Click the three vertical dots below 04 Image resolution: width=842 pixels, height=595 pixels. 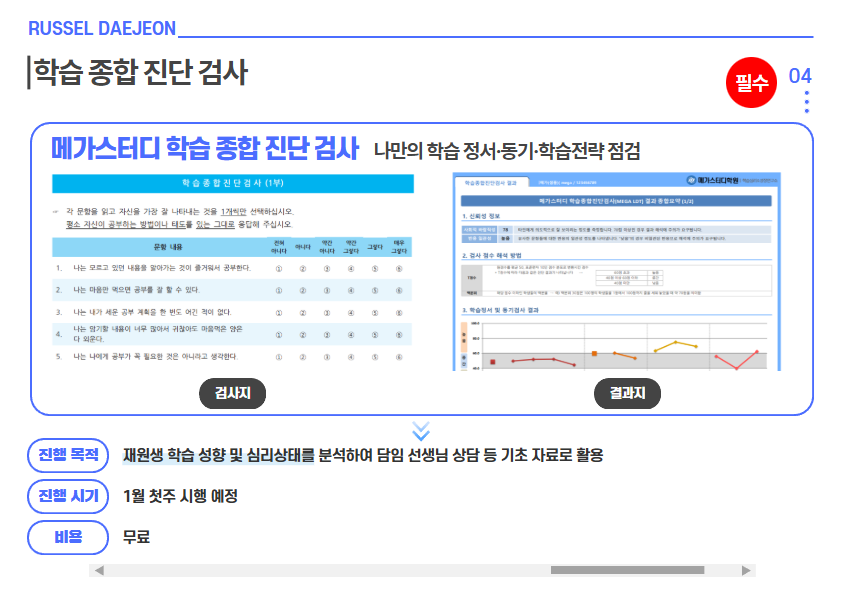[x=806, y=102]
